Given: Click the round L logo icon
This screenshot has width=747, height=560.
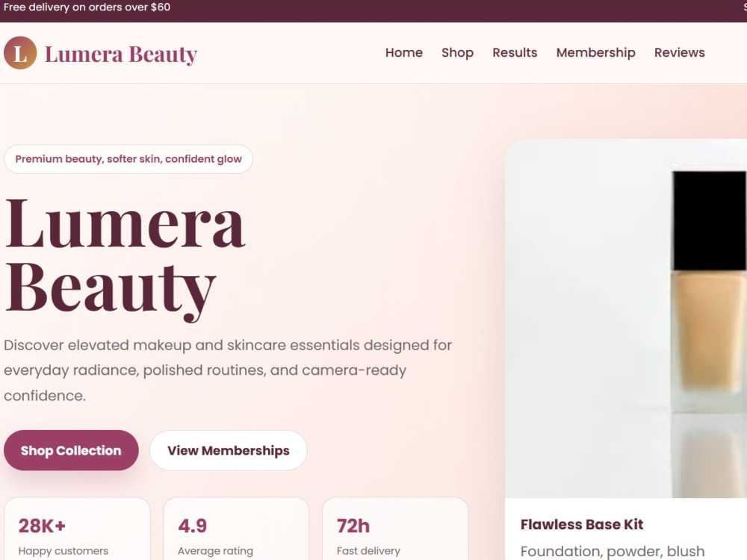Looking at the screenshot, I should [20, 53].
